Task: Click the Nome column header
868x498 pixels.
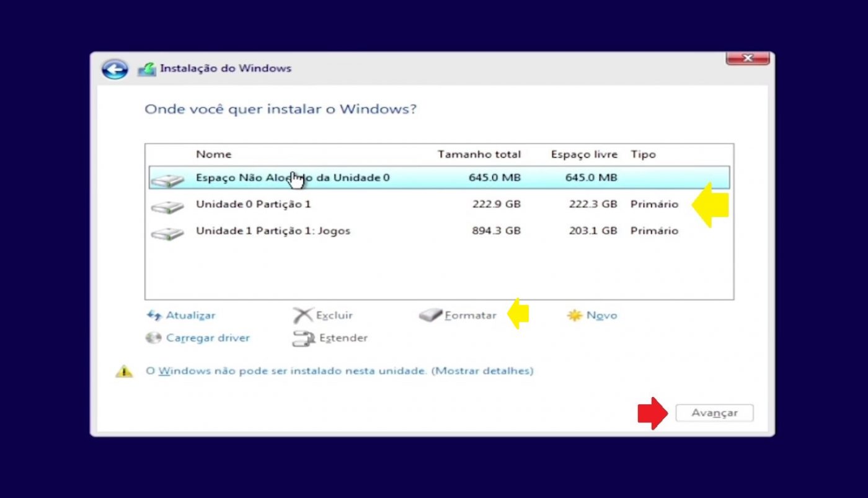Action: click(x=213, y=154)
